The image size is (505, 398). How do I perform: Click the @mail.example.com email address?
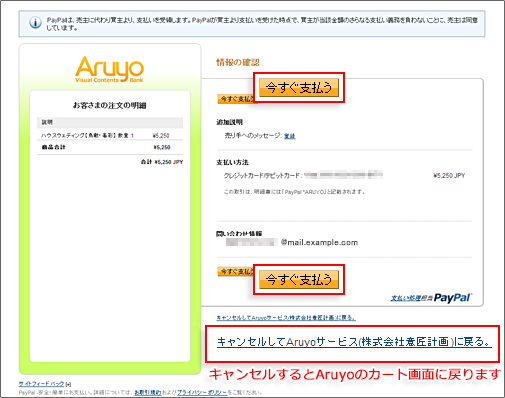coord(319,242)
